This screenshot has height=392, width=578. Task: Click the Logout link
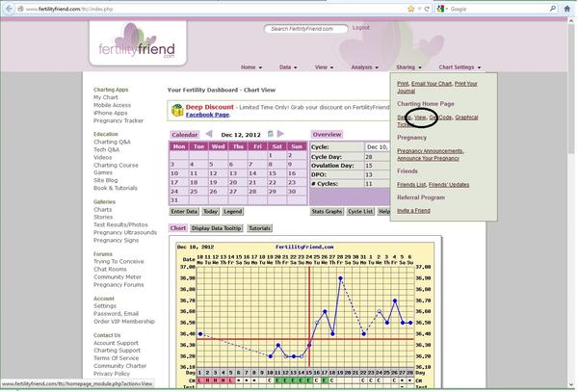click(x=361, y=28)
